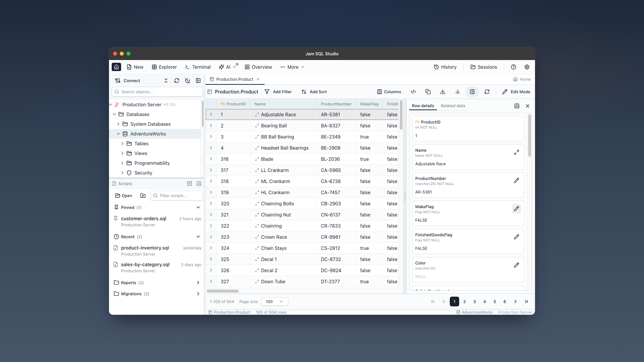The image size is (644, 362).
Task: Open the Terminal from the top bar
Action: click(198, 67)
